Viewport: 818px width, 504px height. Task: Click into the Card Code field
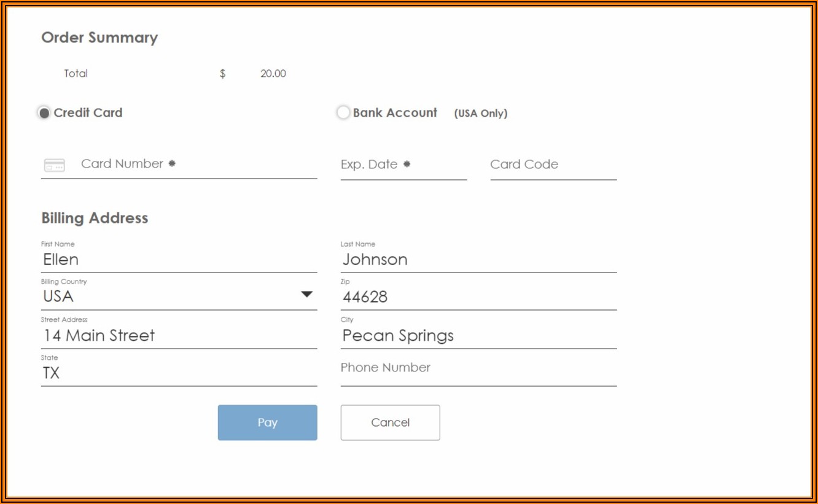[x=553, y=165]
